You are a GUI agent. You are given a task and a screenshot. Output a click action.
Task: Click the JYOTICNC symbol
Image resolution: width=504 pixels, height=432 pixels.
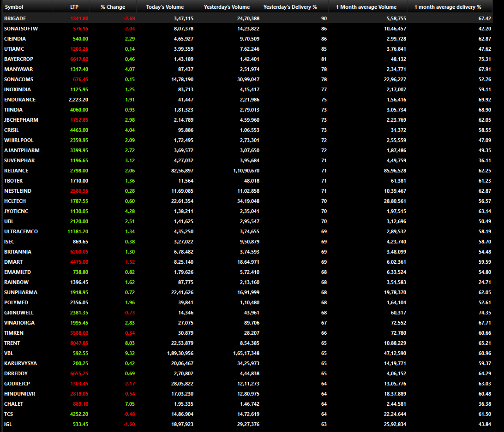[x=16, y=211]
